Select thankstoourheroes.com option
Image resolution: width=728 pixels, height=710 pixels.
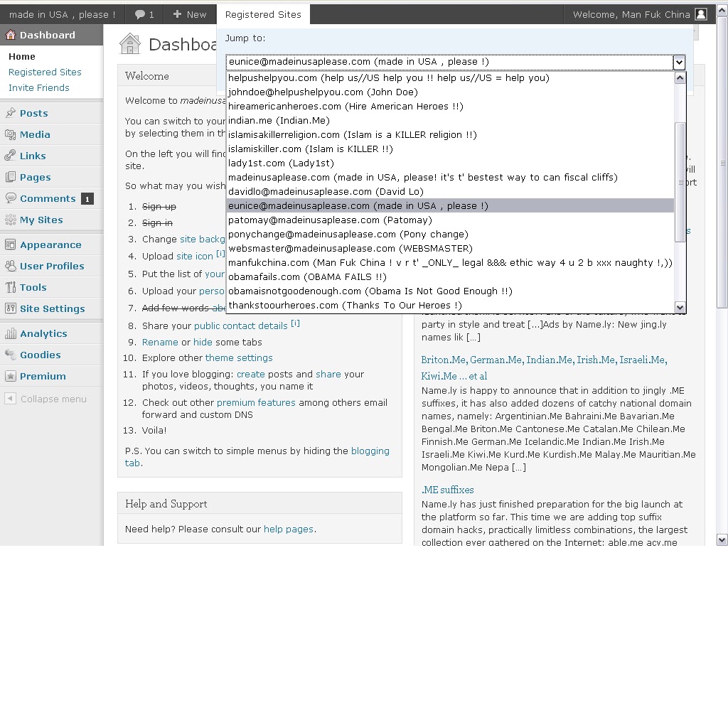450,306
